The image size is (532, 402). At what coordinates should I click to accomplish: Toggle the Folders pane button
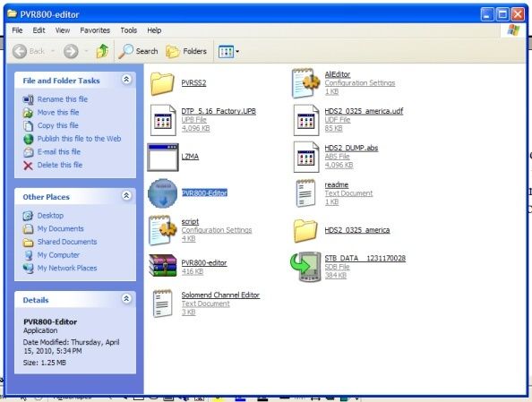(x=186, y=51)
